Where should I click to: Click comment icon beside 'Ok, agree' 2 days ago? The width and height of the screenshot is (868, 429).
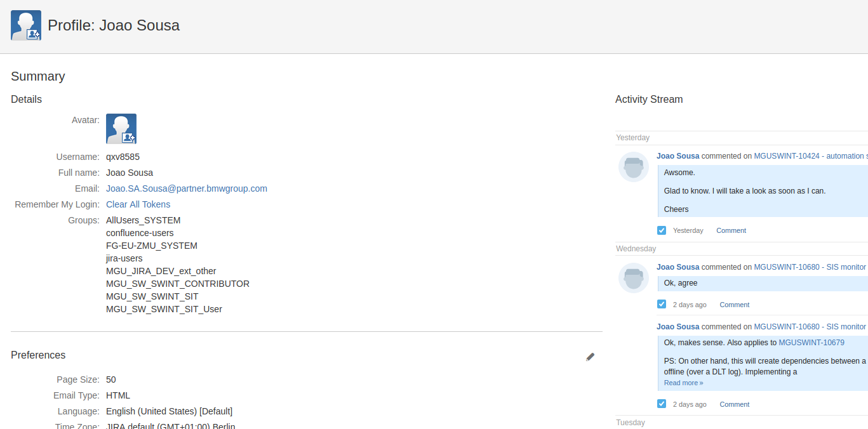[662, 305]
